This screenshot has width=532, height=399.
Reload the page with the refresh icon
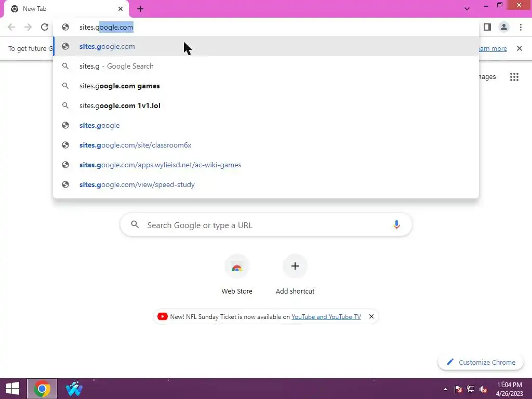(x=45, y=27)
